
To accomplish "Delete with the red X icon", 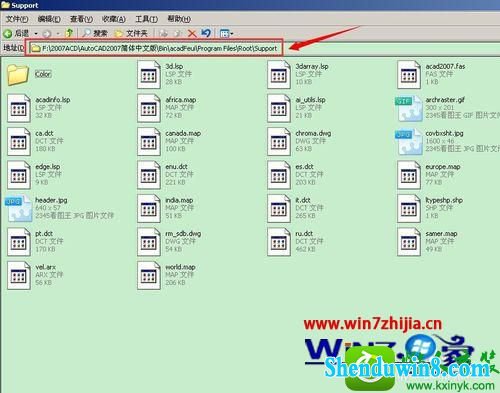I will (192, 33).
